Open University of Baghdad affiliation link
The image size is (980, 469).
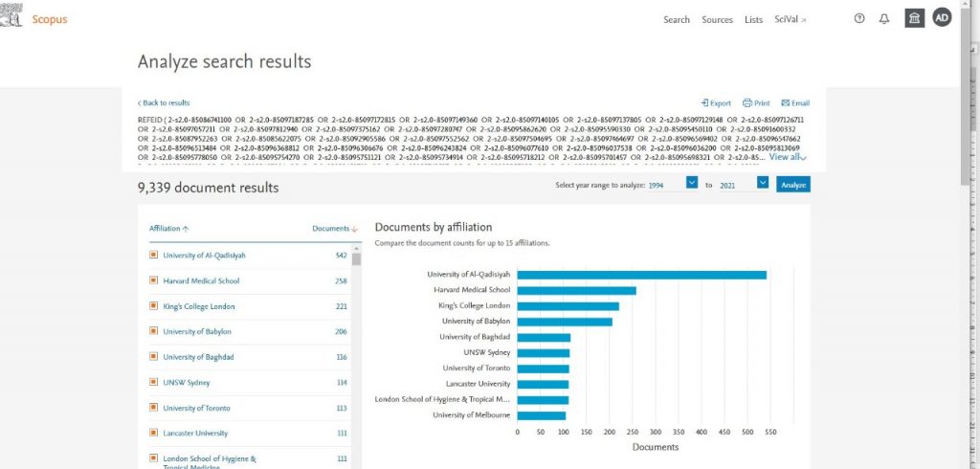tap(199, 357)
